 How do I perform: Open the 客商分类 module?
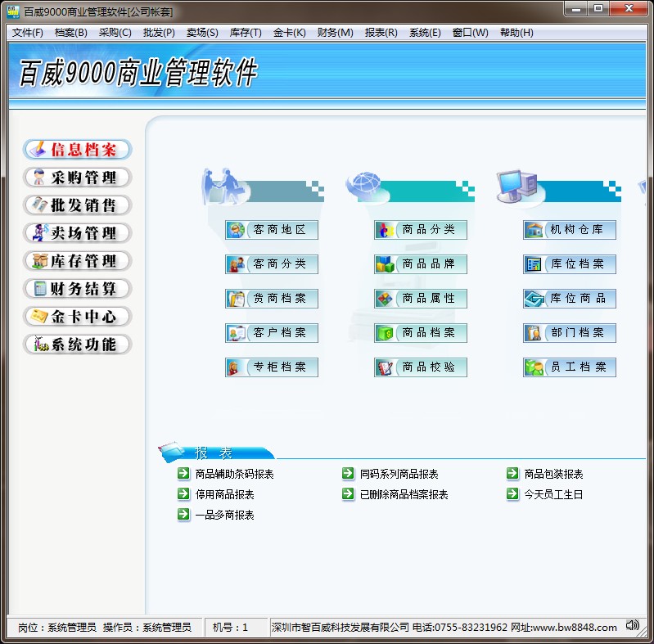272,264
